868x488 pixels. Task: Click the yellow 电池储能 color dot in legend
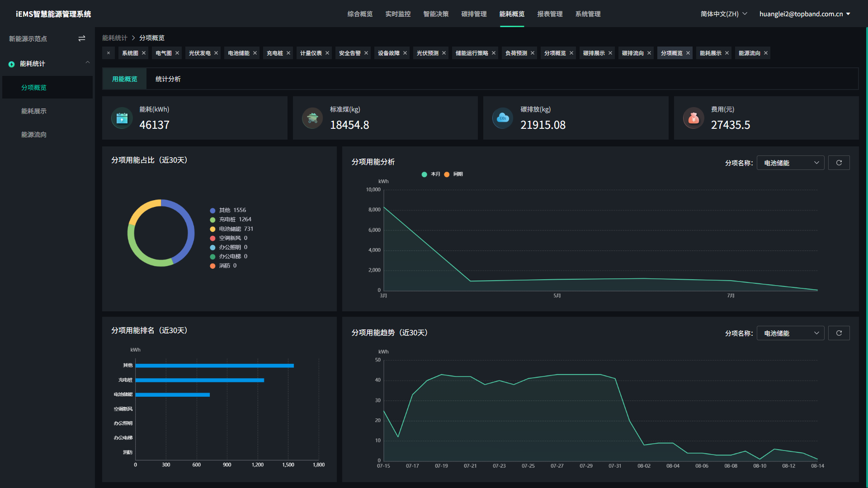coord(212,229)
